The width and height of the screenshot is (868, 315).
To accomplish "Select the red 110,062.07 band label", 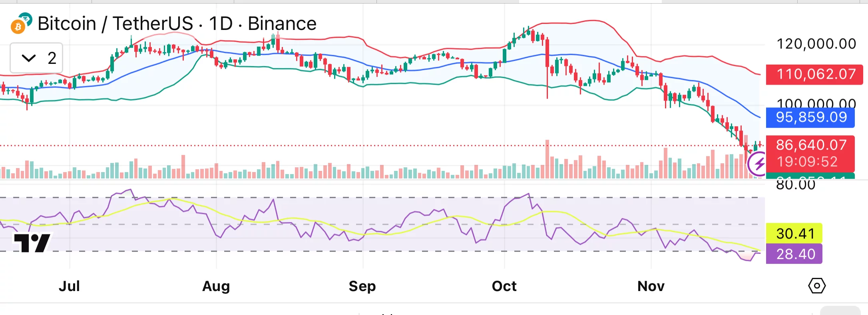I will 814,74.
